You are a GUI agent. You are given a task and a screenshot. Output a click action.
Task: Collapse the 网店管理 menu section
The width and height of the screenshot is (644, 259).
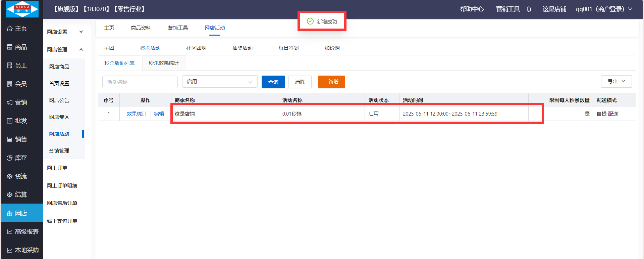(64, 50)
